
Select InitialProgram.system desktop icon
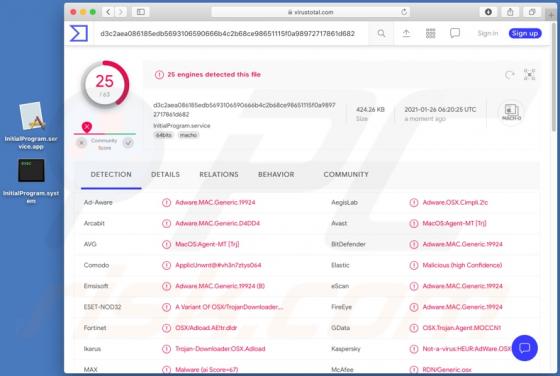(31, 181)
